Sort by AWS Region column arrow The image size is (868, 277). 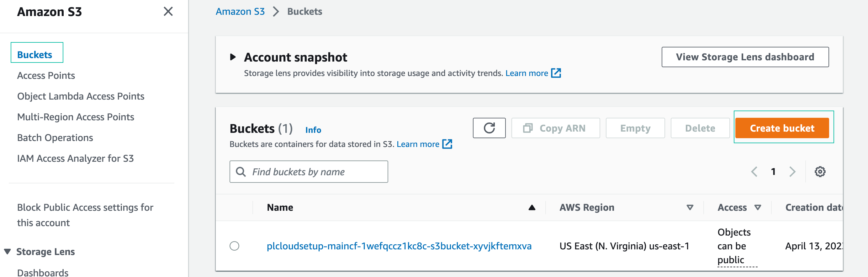[690, 208]
